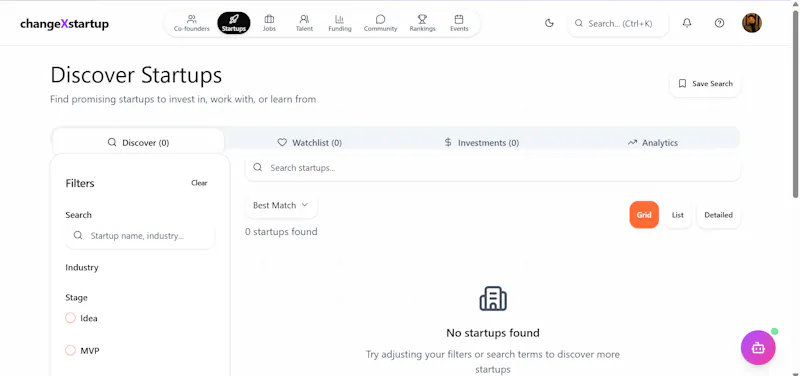This screenshot has width=800, height=376.
Task: Open the Co-founders navigation item
Action: click(191, 23)
